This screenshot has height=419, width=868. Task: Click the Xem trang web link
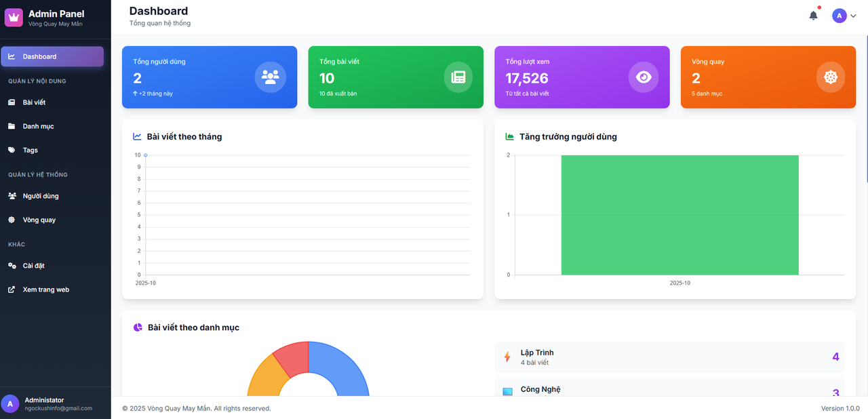pyautogui.click(x=52, y=290)
